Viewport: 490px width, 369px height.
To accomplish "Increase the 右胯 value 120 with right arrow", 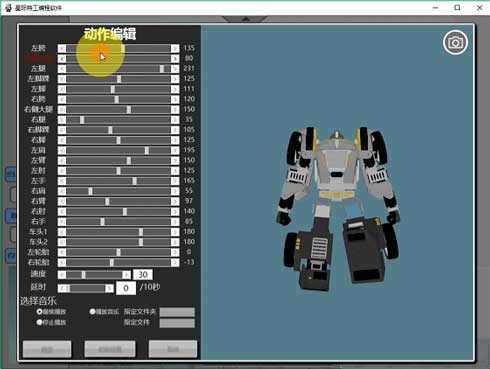I will pos(175,99).
